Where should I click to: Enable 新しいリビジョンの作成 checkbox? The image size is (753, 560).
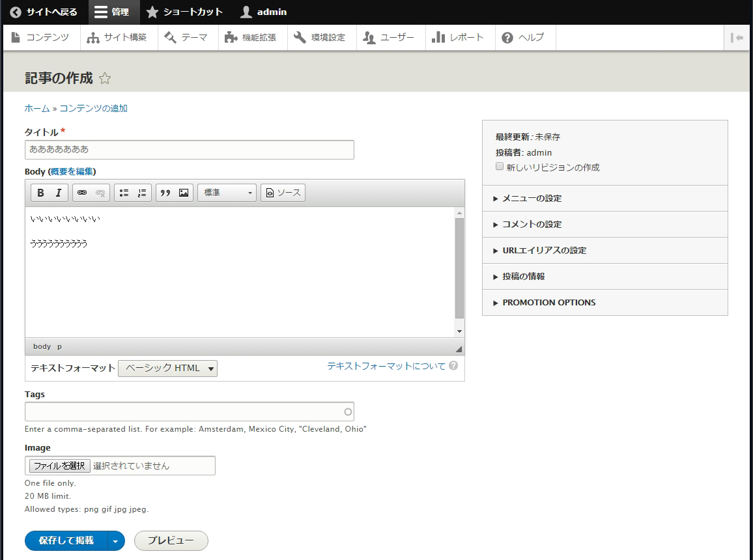[x=500, y=167]
